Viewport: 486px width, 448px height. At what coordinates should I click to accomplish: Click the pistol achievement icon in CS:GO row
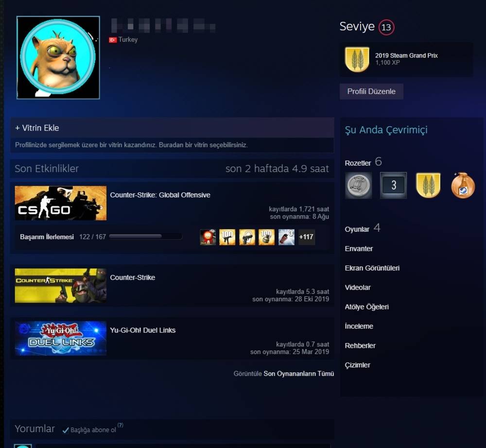point(247,237)
